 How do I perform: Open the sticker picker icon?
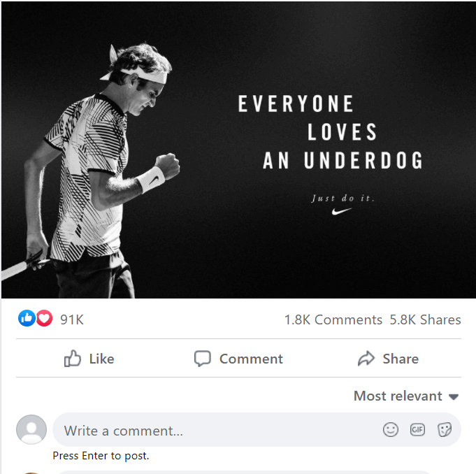[445, 430]
